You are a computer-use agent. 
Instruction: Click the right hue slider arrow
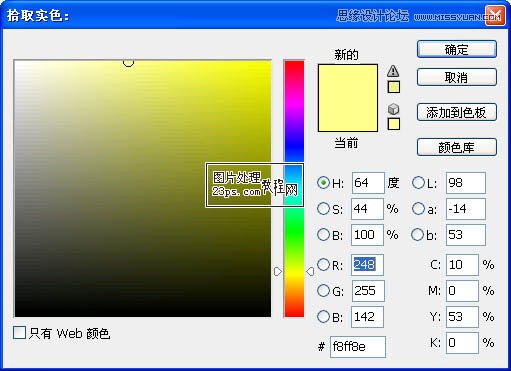point(310,272)
